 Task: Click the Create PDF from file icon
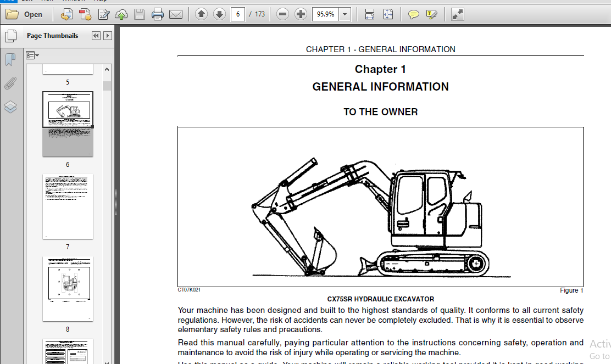66,14
